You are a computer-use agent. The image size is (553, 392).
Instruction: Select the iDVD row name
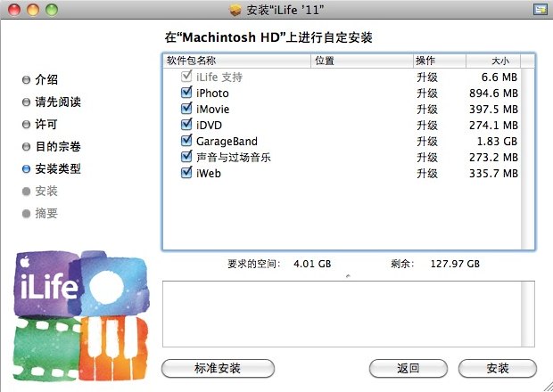pos(209,125)
